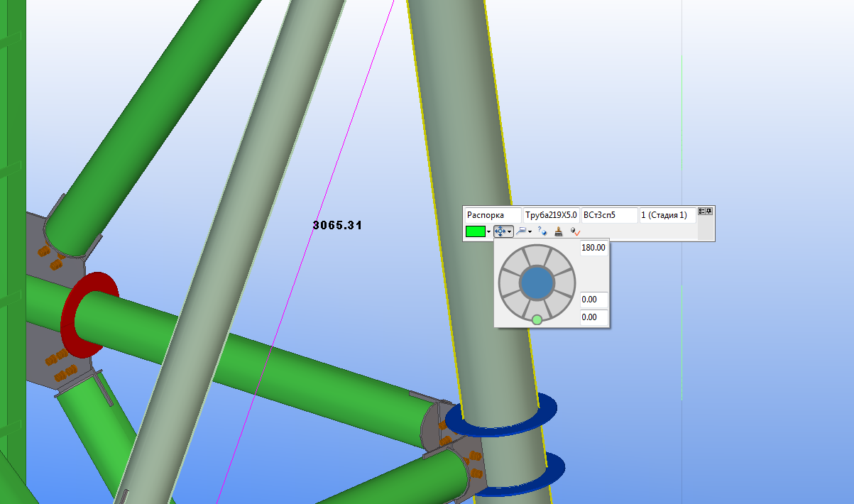854x504 pixels.
Task: Select the left segment of position wheel
Action: (x=508, y=283)
